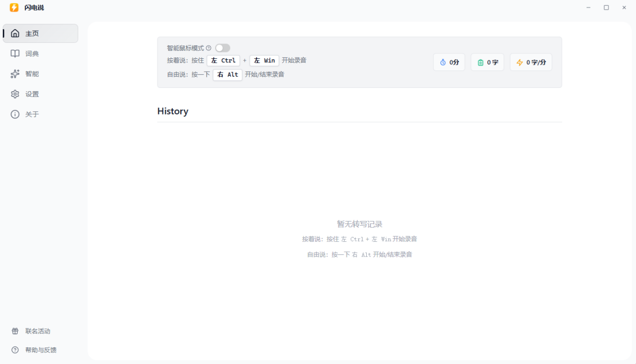Click the 右 Alt hotkey keycap
This screenshot has width=636, height=364.
pyautogui.click(x=227, y=75)
